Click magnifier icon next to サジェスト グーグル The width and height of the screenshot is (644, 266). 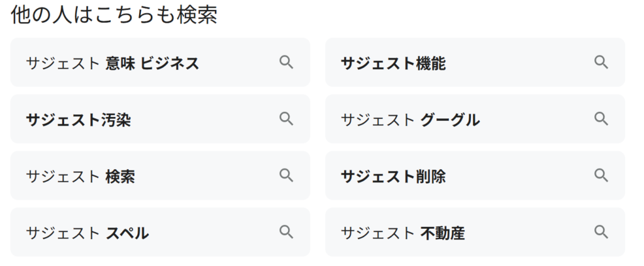pyautogui.click(x=601, y=119)
